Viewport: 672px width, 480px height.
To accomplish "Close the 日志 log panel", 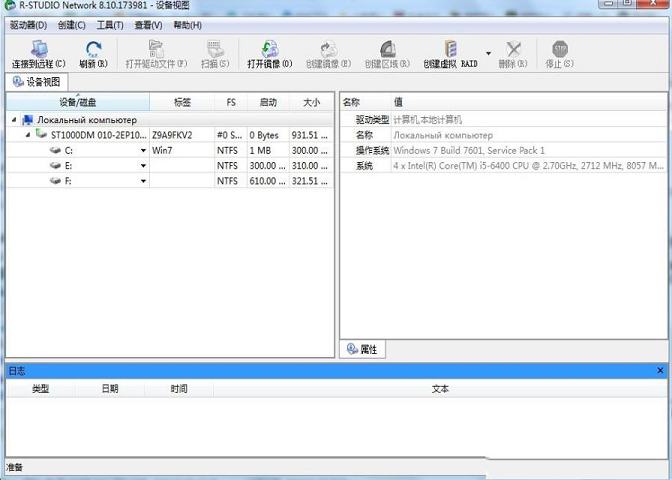I will [660, 371].
